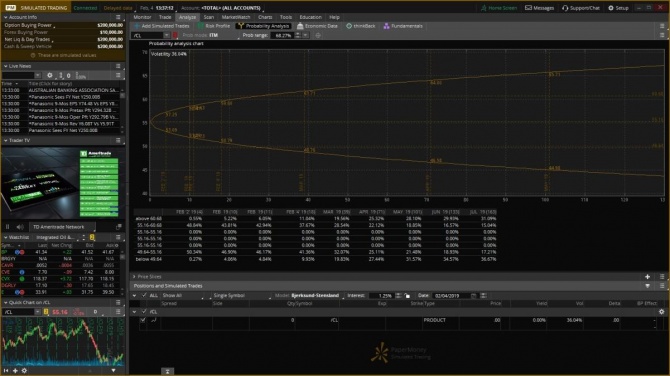The width and height of the screenshot is (670, 376).
Task: Toggle the interest rate lock icon
Action: pyautogui.click(x=407, y=296)
